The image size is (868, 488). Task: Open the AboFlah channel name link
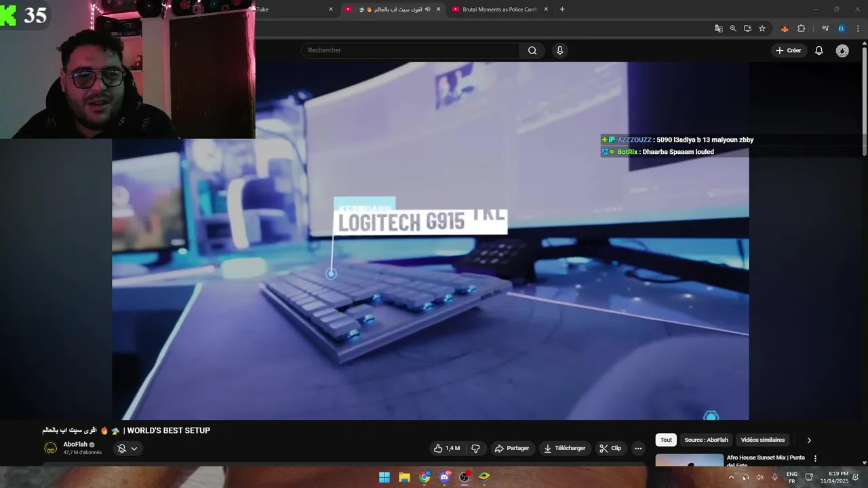tap(75, 445)
